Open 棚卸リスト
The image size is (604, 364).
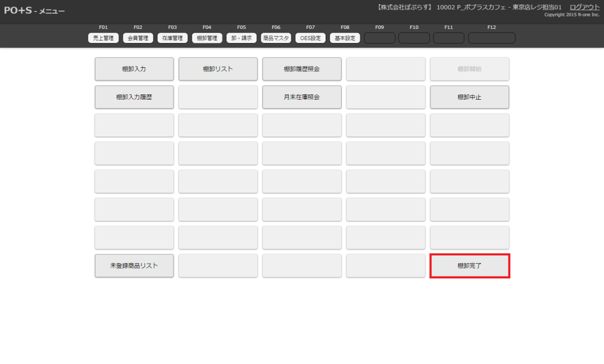[218, 69]
